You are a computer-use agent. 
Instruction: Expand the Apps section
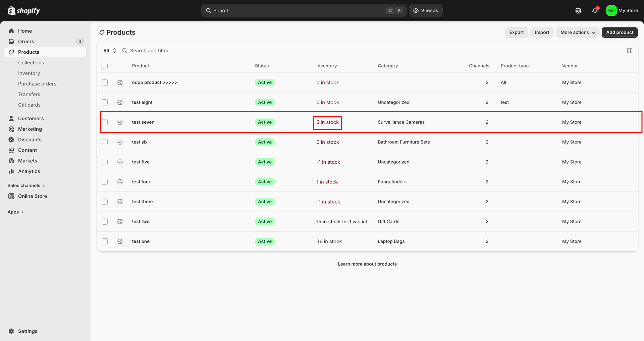(15, 212)
